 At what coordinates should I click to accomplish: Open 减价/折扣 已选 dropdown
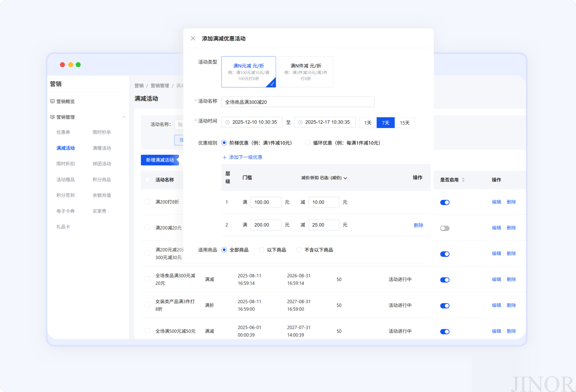(324, 178)
